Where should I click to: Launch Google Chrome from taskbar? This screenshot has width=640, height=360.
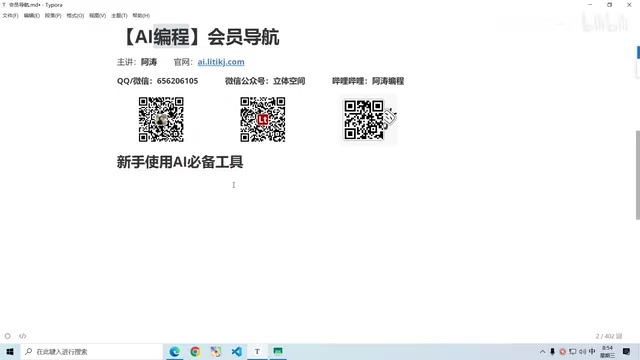[x=195, y=351]
